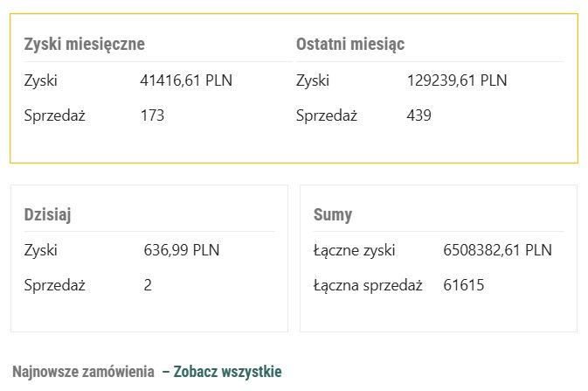
Task: Click the "Ostatni miesiąc" section heading
Action: (x=349, y=44)
